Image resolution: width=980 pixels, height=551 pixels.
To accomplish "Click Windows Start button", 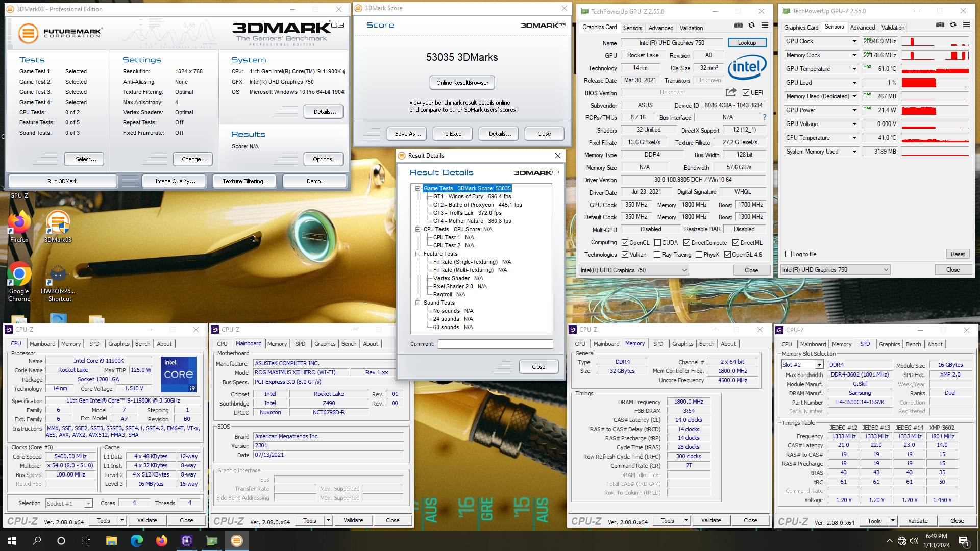I will pyautogui.click(x=12, y=541).
